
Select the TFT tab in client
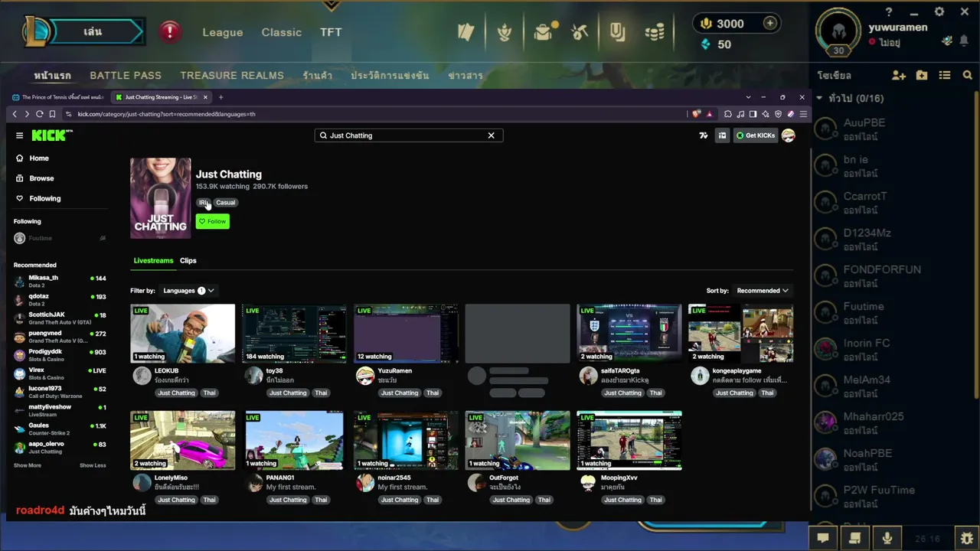click(x=331, y=32)
